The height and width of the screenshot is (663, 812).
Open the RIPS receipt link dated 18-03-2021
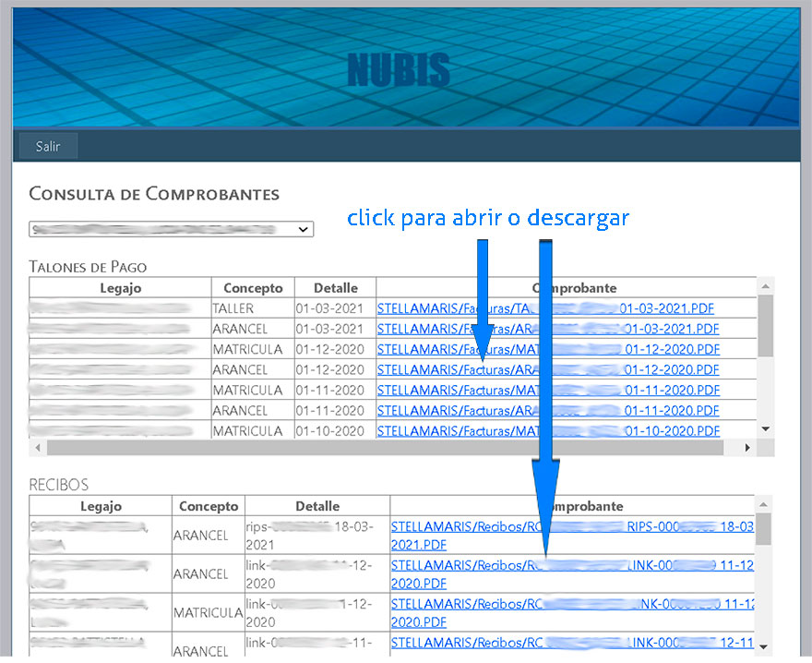pos(572,536)
